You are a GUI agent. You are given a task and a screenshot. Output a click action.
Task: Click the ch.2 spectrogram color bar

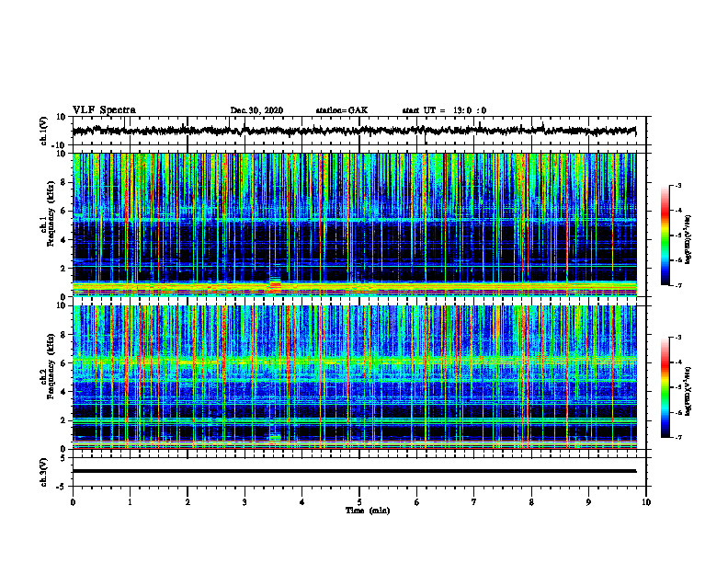(665, 387)
